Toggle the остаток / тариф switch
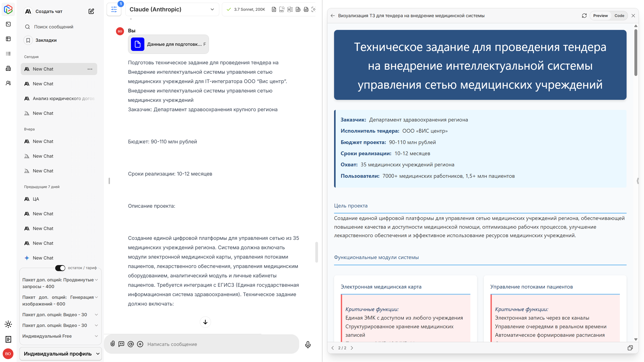 [x=60, y=268]
